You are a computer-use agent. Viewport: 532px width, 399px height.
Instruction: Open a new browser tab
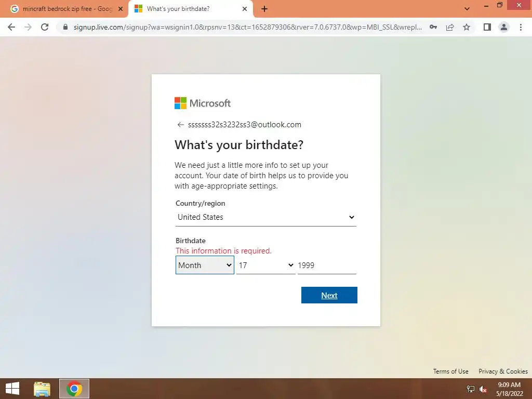click(x=264, y=9)
